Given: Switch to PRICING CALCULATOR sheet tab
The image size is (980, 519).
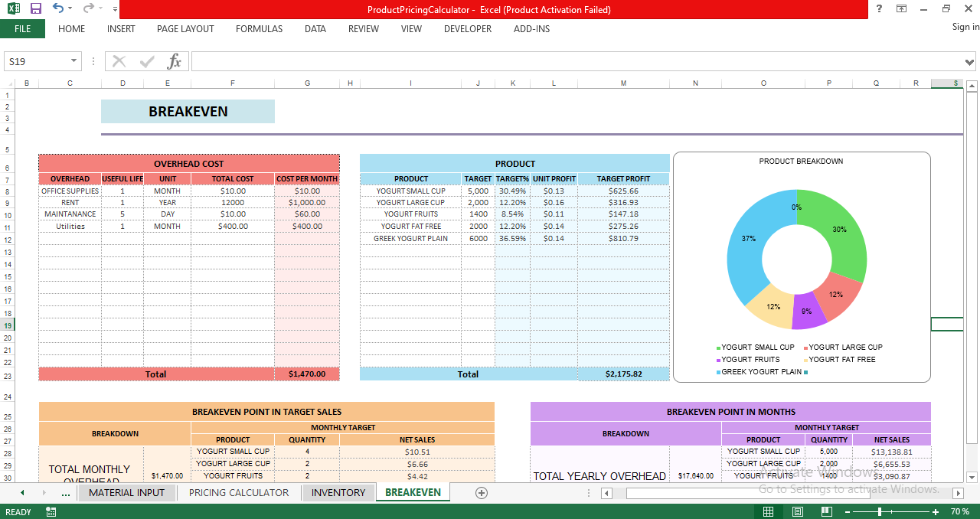Looking at the screenshot, I should pyautogui.click(x=239, y=492).
